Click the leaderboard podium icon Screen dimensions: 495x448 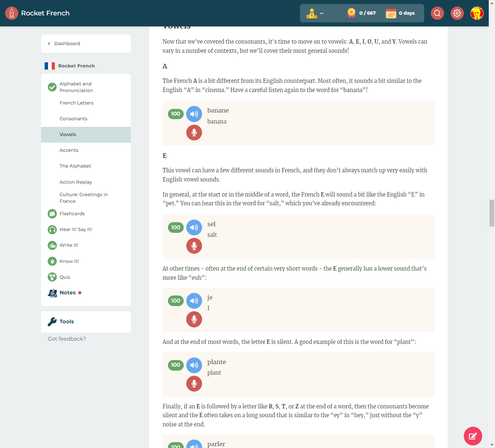tap(312, 13)
